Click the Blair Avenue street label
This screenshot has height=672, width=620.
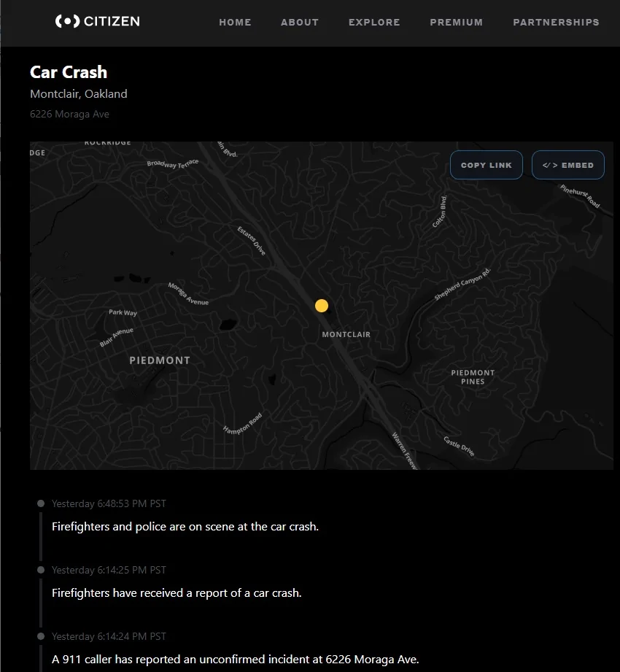click(x=117, y=337)
